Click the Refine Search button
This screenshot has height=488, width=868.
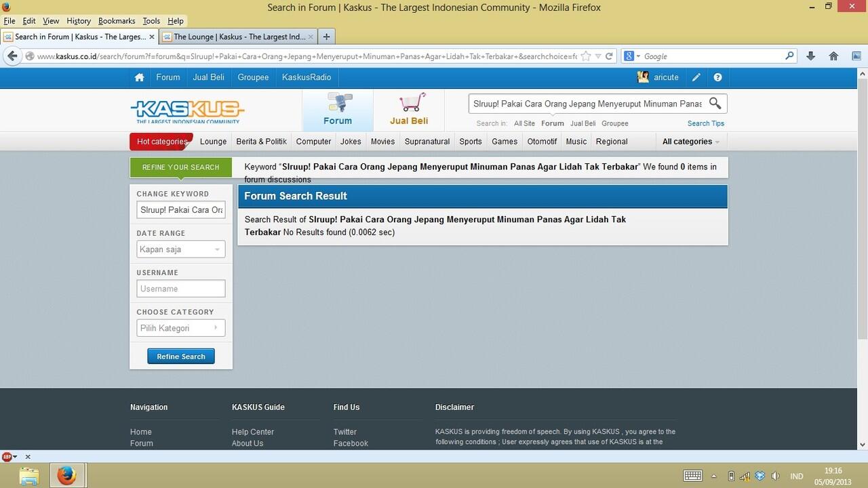pyautogui.click(x=181, y=357)
